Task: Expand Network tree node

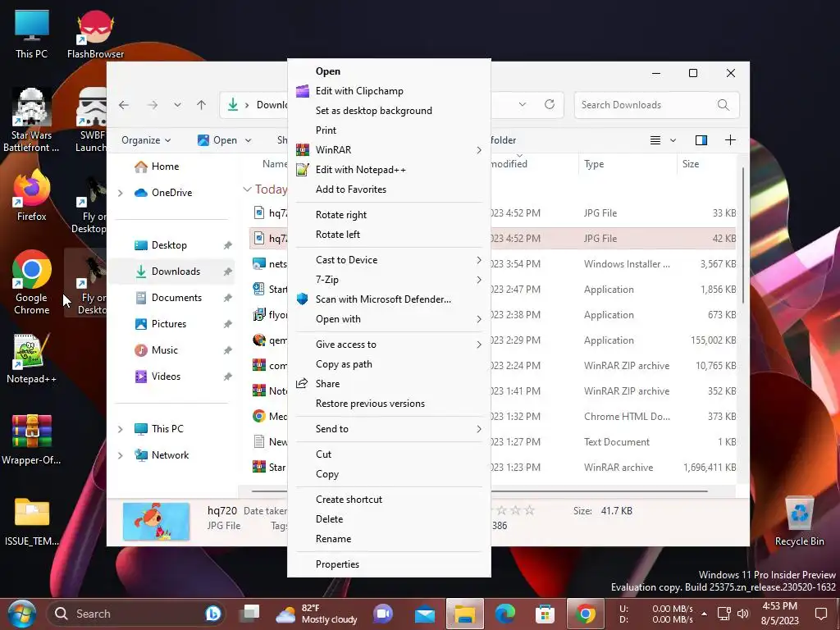Action: click(121, 455)
